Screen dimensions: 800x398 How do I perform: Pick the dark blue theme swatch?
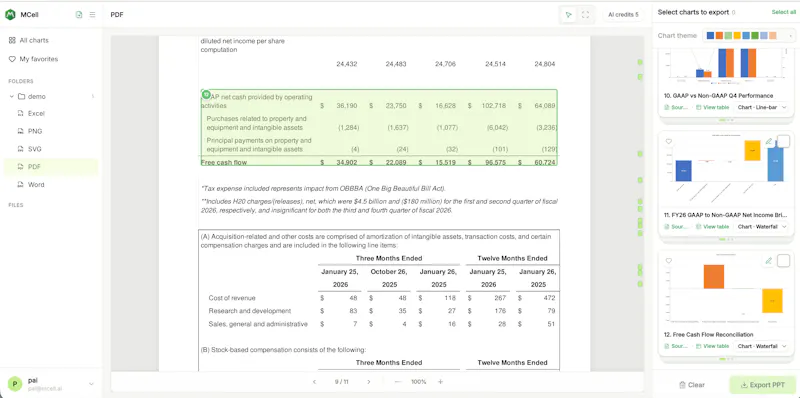point(711,35)
